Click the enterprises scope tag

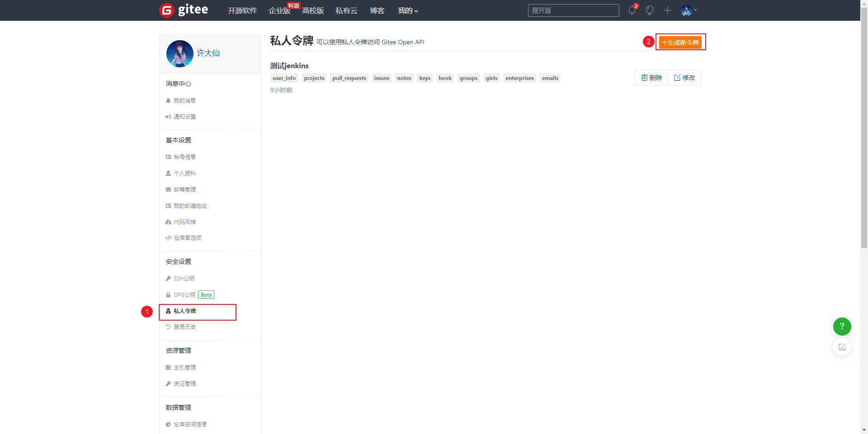[x=519, y=78]
